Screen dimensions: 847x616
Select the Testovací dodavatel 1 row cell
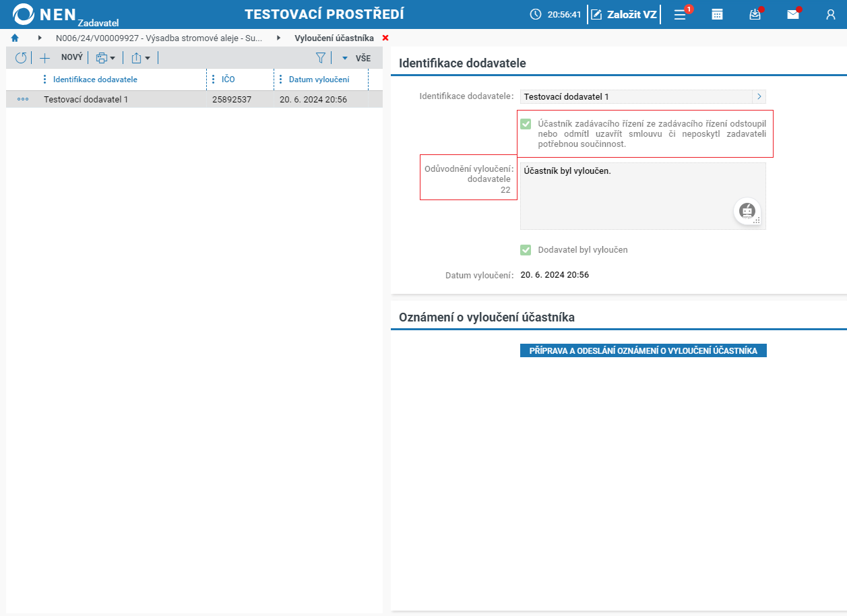86,99
